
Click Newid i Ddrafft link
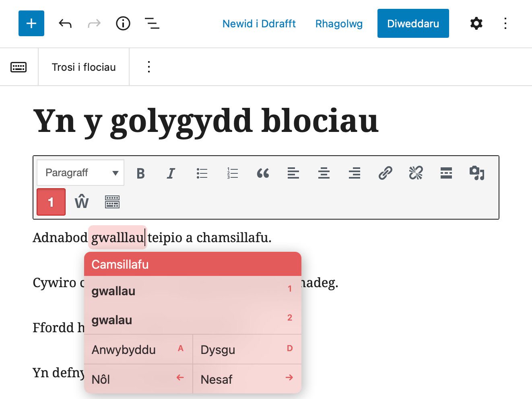tap(259, 24)
